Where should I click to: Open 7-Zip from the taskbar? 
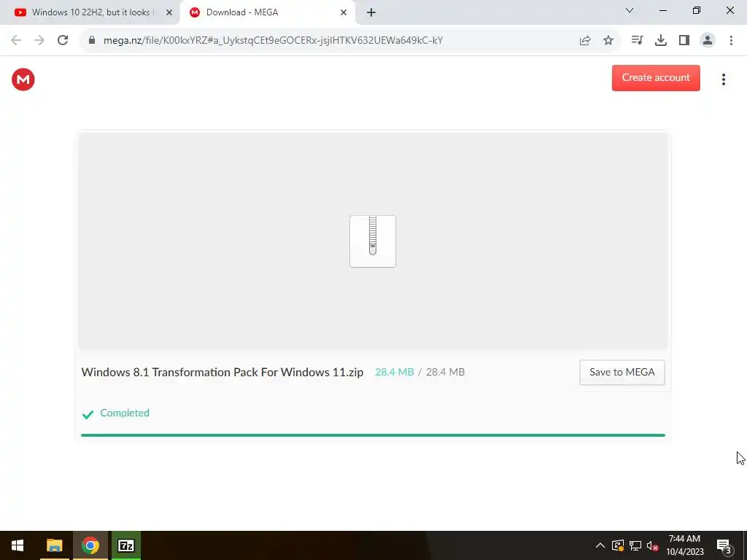(x=125, y=545)
